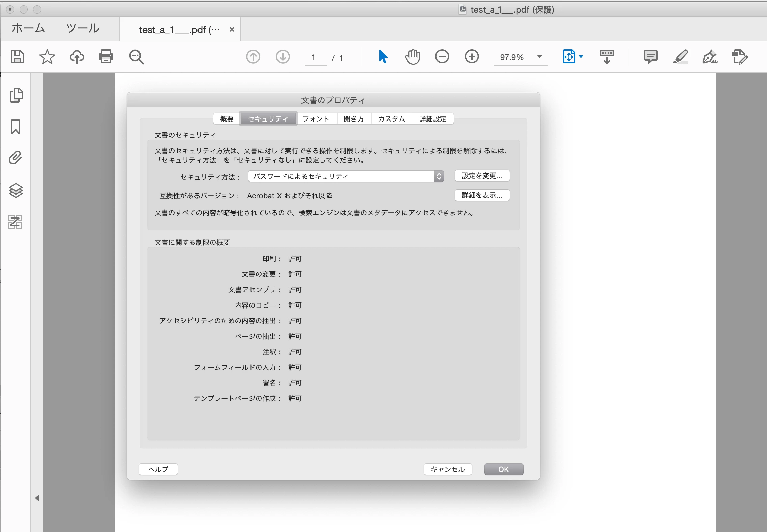Click the print icon

(x=106, y=57)
